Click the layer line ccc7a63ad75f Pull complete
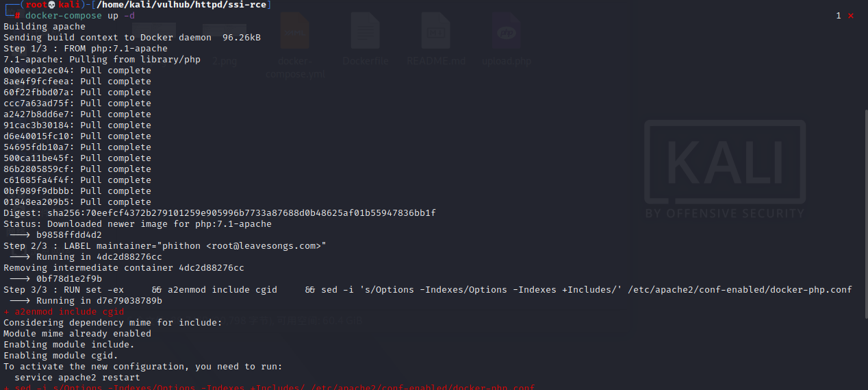868x390 pixels. 77,103
